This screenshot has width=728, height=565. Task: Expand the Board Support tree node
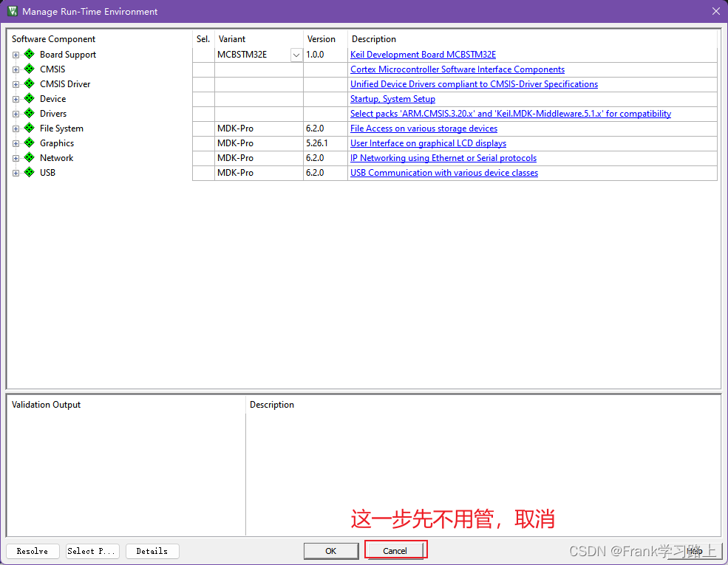point(16,55)
